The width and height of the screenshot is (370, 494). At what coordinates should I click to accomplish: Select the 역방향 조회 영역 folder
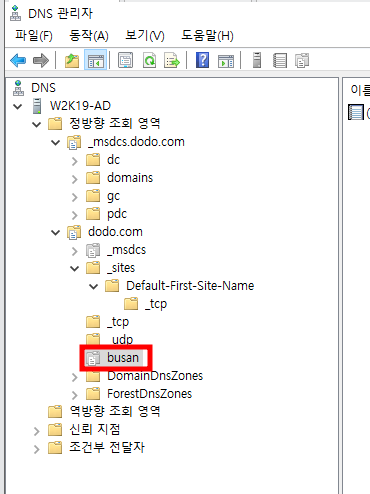click(115, 412)
